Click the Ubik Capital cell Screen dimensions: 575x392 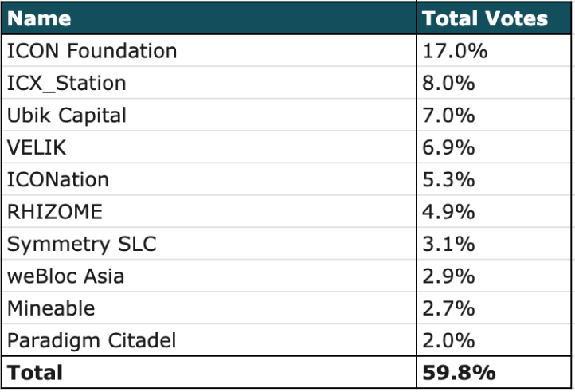[x=209, y=115]
